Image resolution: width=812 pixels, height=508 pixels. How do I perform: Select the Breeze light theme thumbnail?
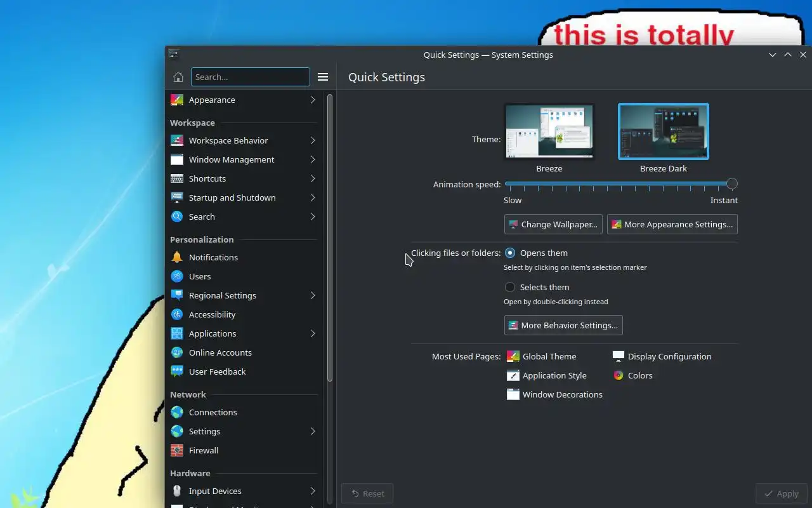549,131
